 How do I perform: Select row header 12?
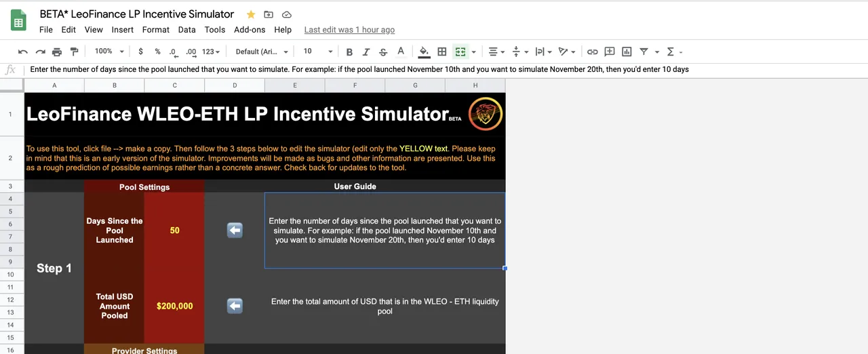11,299
